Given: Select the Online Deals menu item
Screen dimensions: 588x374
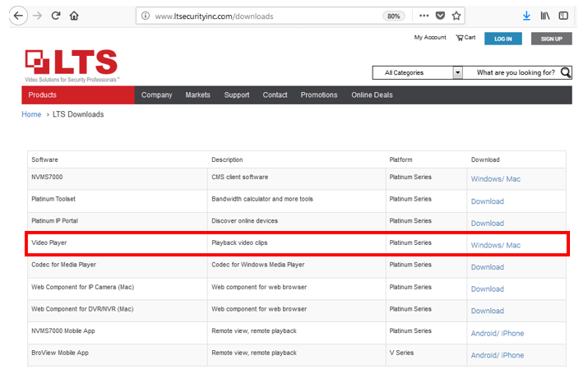Looking at the screenshot, I should point(372,95).
